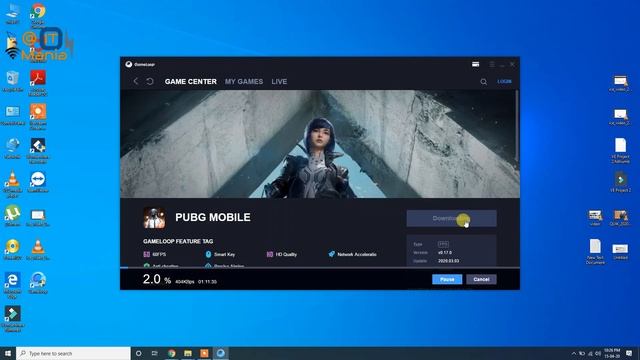Open the Google Chrome desktop shortcut
Screen dimensions: 640x360
pyautogui.click(x=38, y=15)
